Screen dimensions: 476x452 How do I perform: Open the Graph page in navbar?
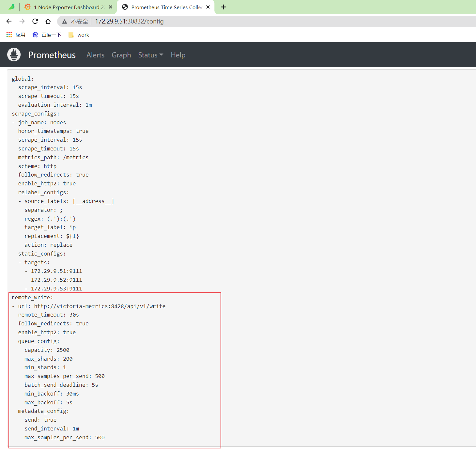pyautogui.click(x=121, y=55)
